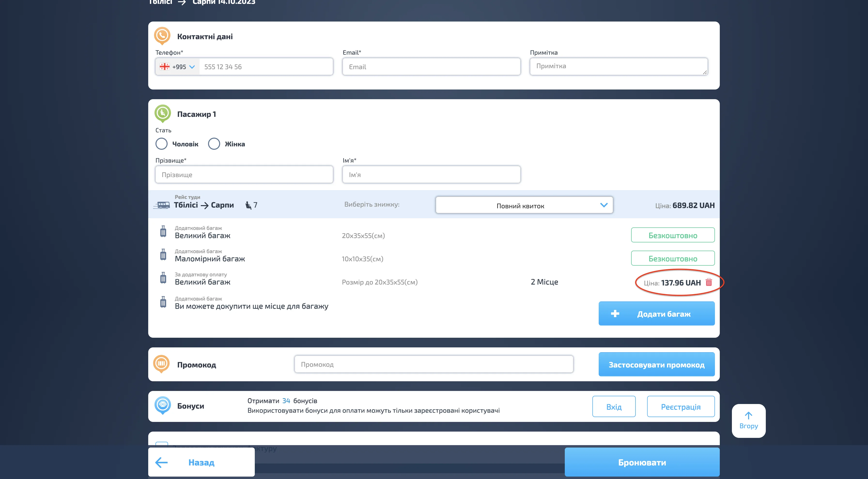Open the Вхід login link

pyautogui.click(x=614, y=407)
